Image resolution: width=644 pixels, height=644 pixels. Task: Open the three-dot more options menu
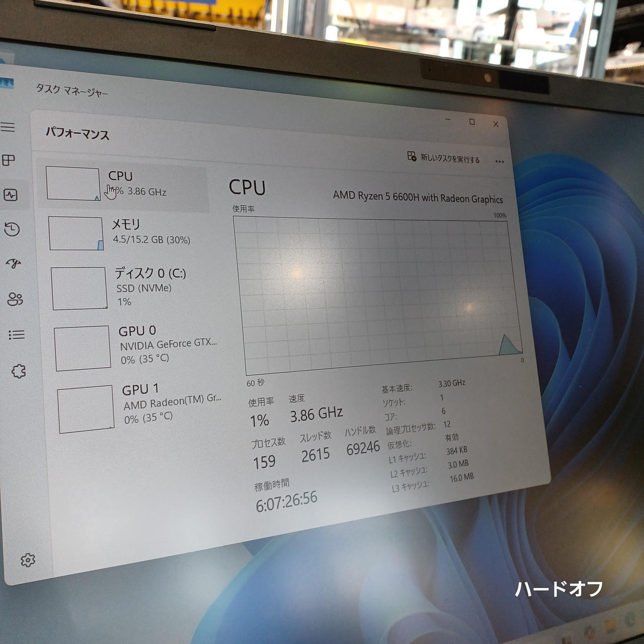click(499, 162)
